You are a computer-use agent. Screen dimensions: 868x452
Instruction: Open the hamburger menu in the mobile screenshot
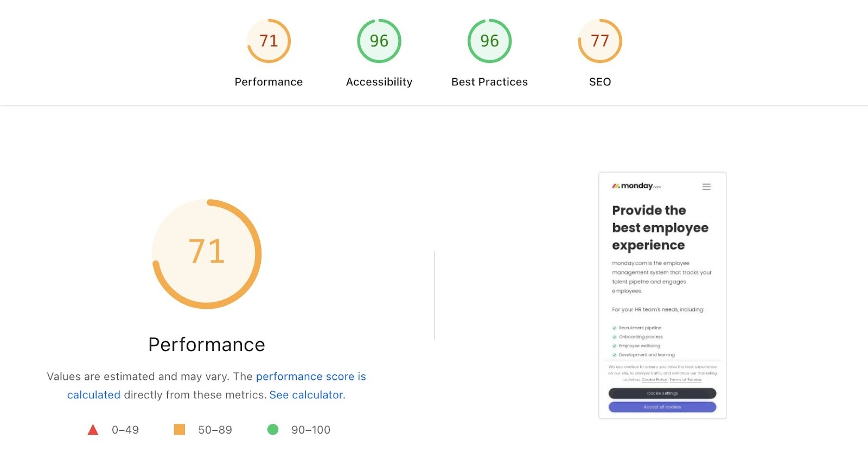[x=706, y=186]
